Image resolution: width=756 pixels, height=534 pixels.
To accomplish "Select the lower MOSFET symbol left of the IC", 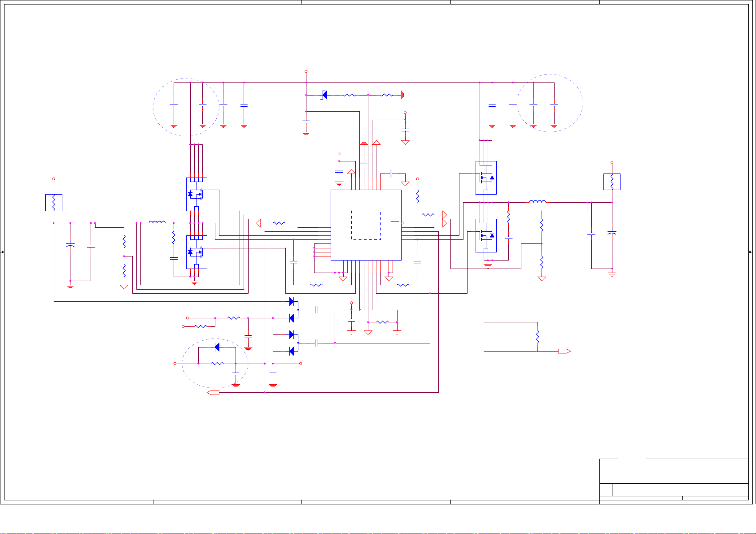I will pyautogui.click(x=197, y=252).
